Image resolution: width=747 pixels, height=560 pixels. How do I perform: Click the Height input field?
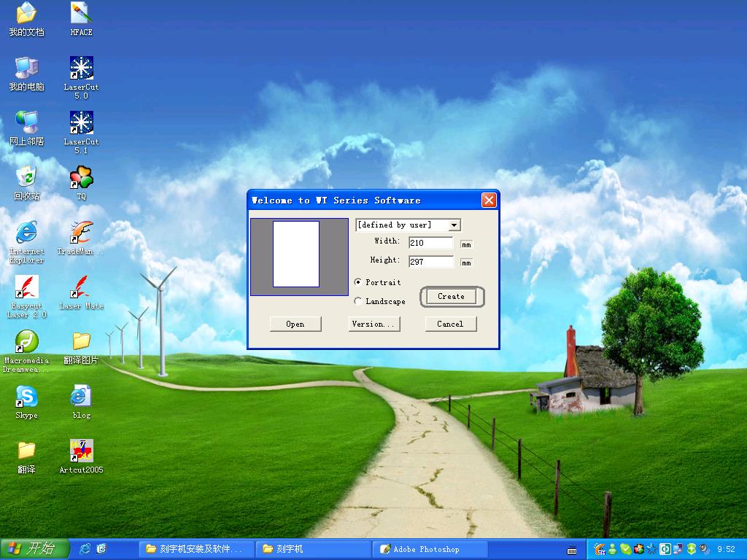point(430,262)
